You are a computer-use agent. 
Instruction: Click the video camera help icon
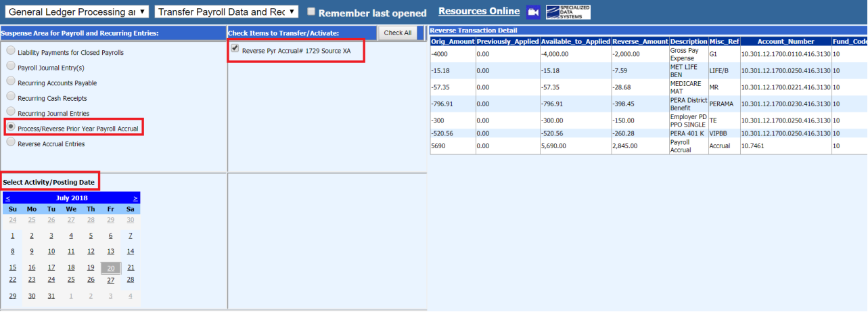(533, 12)
